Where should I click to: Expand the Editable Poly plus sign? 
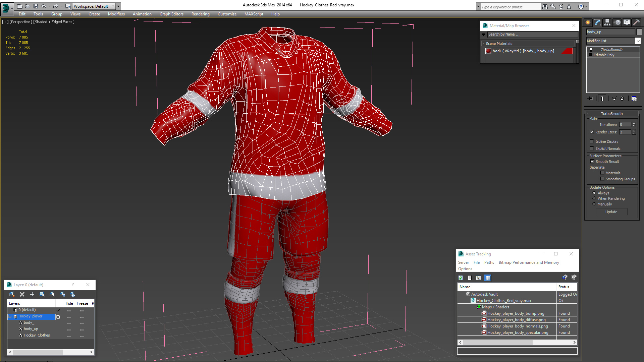590,55
